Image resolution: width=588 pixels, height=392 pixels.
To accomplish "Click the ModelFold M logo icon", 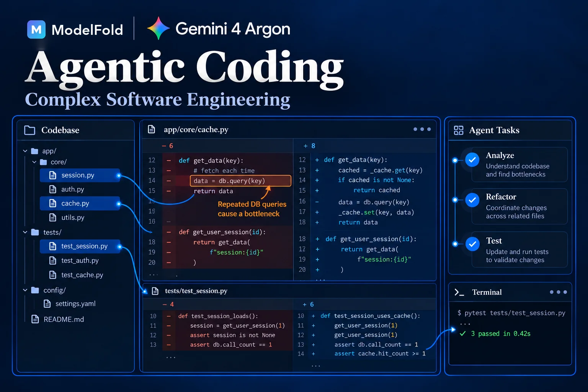I will tap(36, 29).
